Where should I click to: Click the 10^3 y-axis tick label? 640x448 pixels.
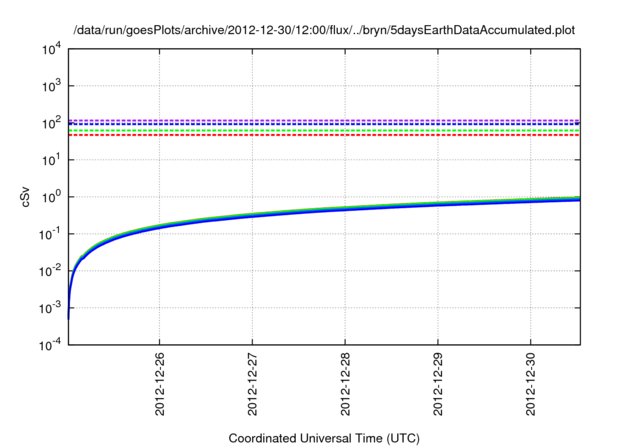click(52, 86)
